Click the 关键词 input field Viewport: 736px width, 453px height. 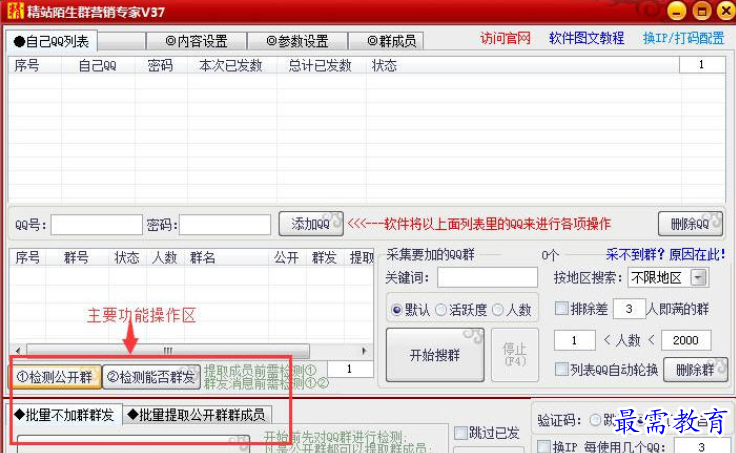[x=487, y=277]
